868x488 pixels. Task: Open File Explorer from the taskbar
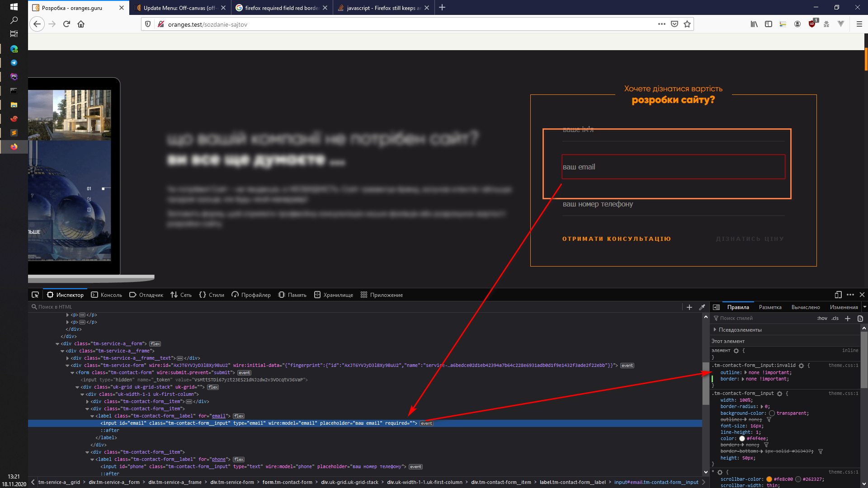14,105
